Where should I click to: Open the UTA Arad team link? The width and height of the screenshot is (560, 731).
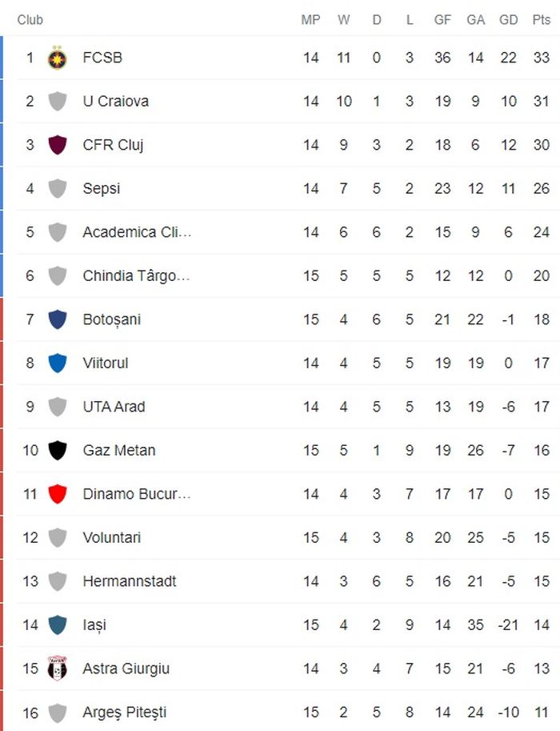click(114, 407)
